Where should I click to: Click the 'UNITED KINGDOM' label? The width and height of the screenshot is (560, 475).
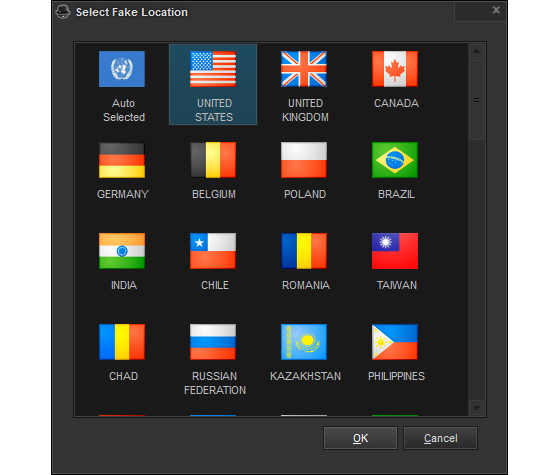point(305,110)
